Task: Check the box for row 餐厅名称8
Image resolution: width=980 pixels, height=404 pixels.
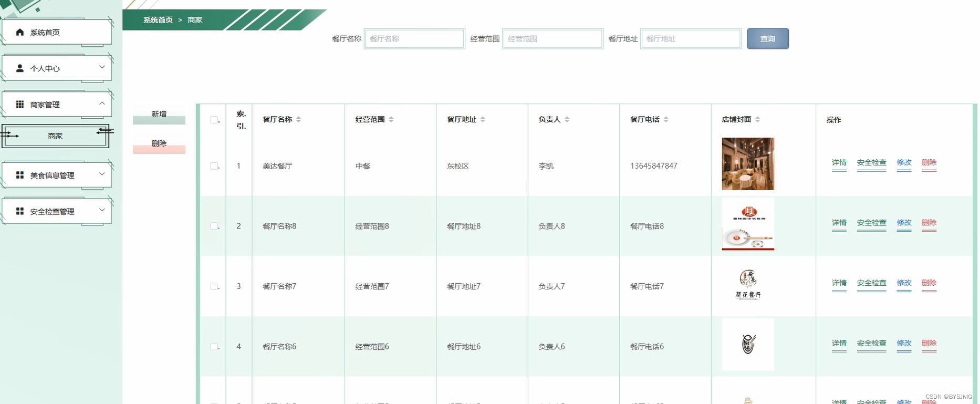Action: point(214,226)
